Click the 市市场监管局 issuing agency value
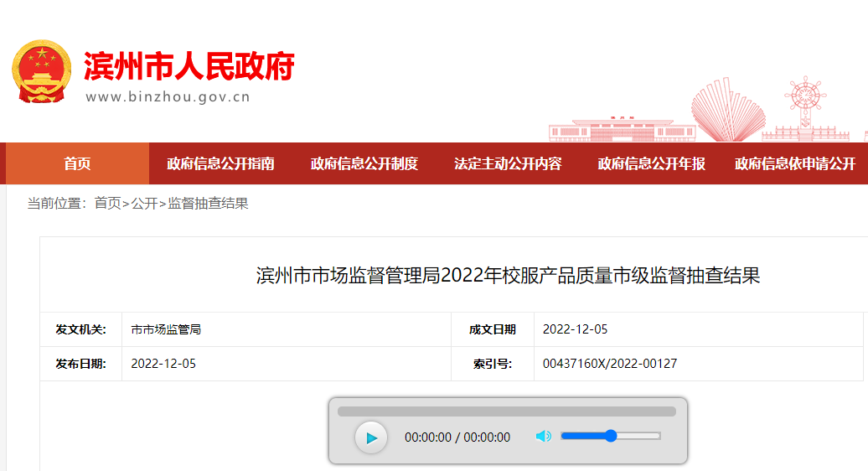 tap(166, 329)
